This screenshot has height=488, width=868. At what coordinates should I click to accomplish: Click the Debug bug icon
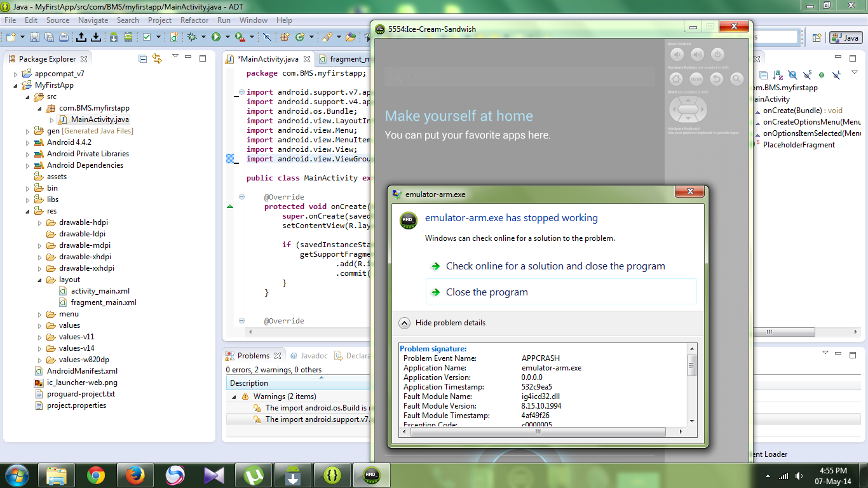[192, 37]
